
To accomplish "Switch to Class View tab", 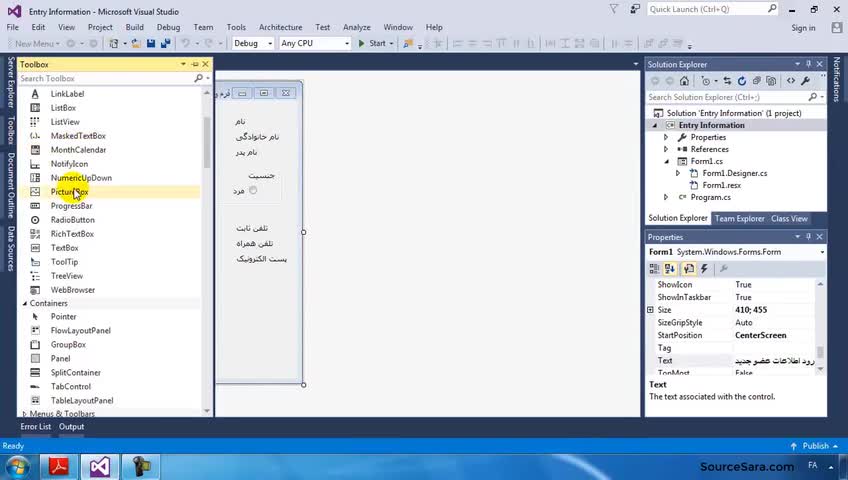I will pos(789,218).
